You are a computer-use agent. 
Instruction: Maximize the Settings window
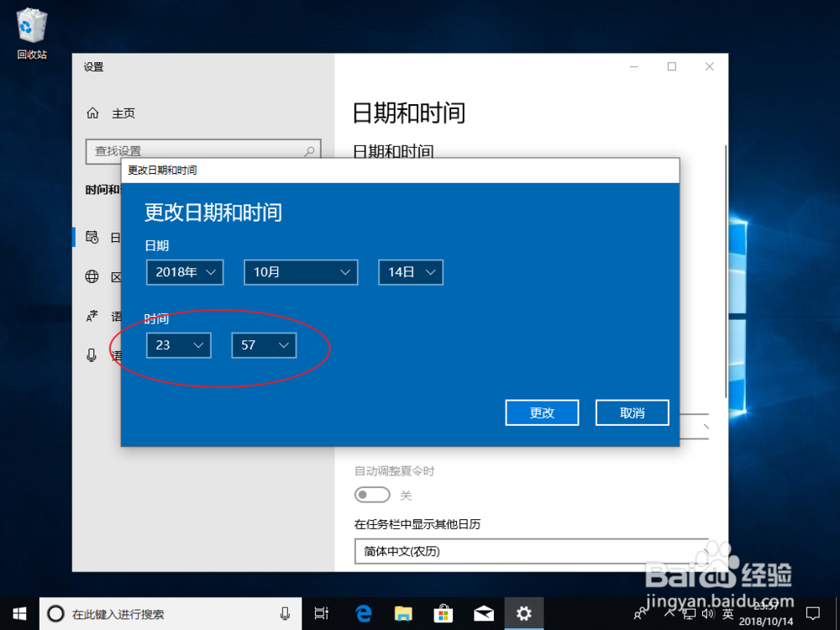672,66
